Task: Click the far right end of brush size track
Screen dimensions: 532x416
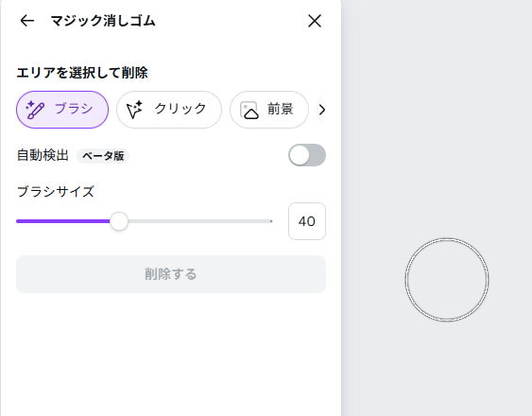Action: coord(270,221)
